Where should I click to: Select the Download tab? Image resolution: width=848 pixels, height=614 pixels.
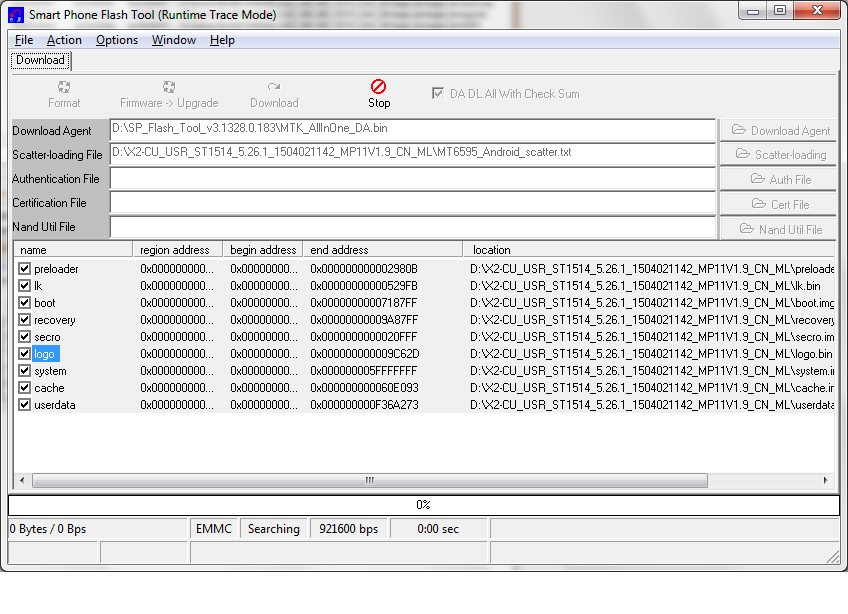[x=40, y=60]
